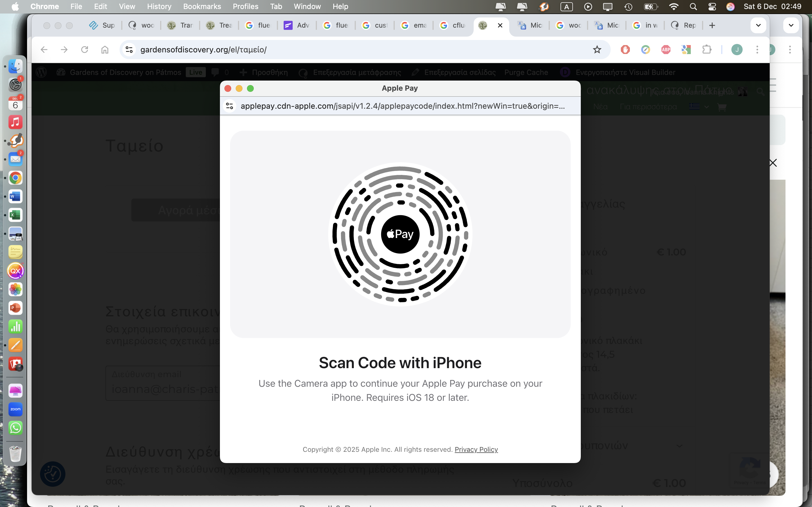Open WhatsApp from the dock
The width and height of the screenshot is (812, 507).
tap(16, 428)
